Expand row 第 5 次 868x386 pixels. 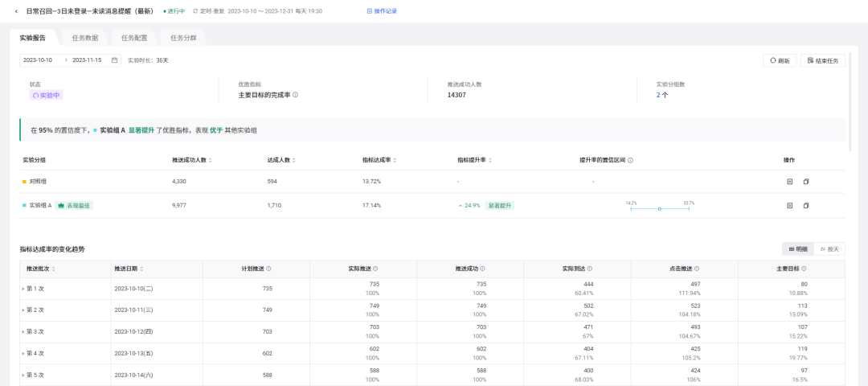[23, 375]
